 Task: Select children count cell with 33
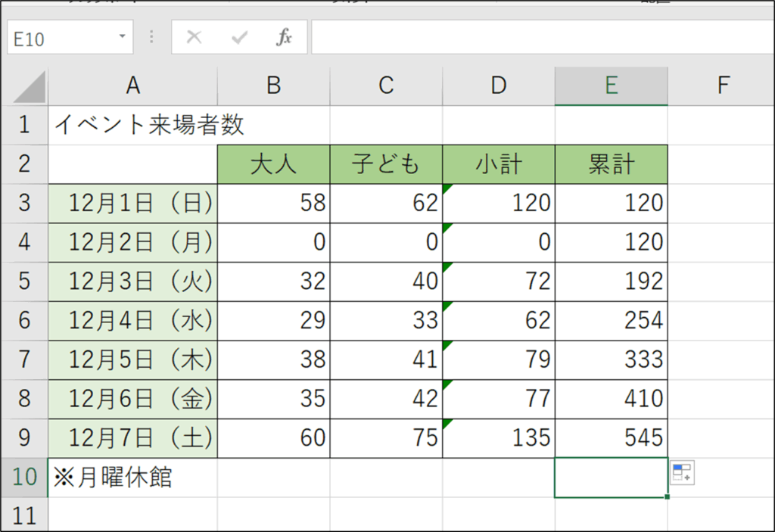point(386,320)
